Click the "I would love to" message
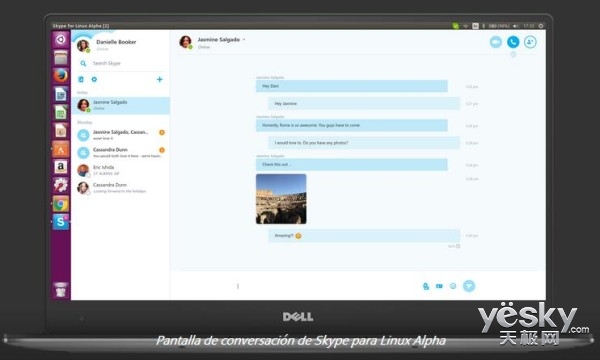 click(x=364, y=143)
